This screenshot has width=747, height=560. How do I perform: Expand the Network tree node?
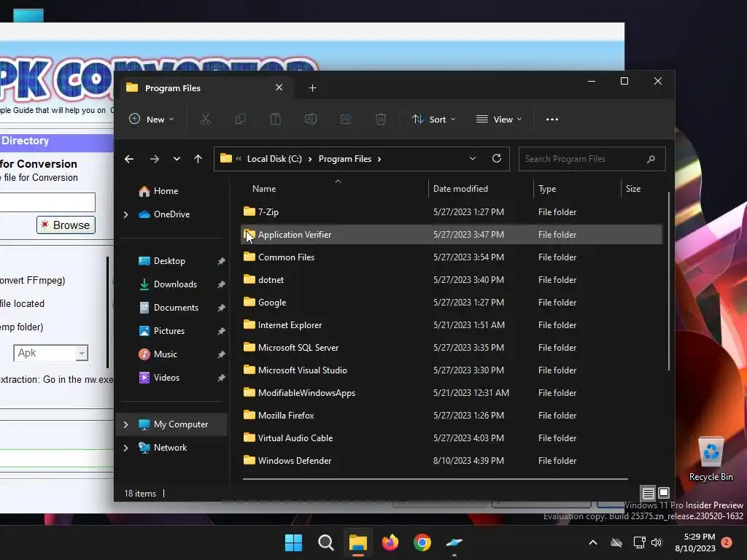(125, 448)
